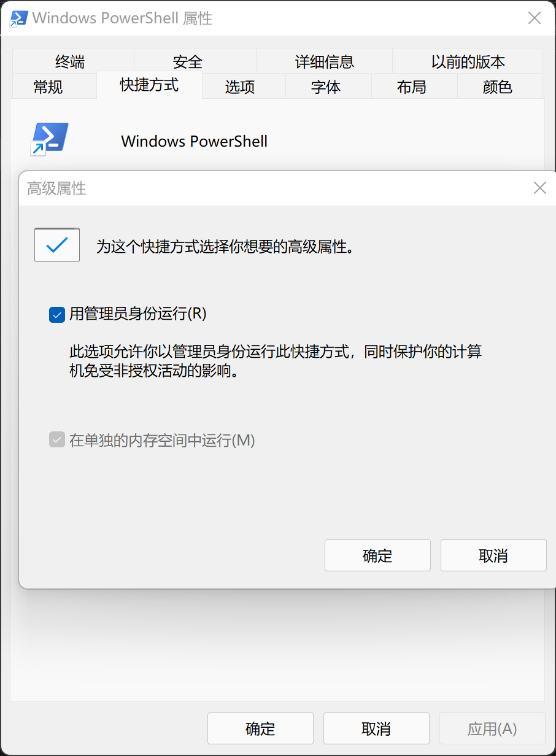Select the 快捷方式 tab
556x756 pixels.
coord(149,85)
